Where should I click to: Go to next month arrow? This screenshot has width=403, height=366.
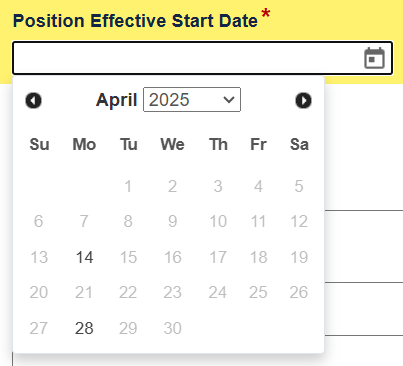[x=303, y=100]
